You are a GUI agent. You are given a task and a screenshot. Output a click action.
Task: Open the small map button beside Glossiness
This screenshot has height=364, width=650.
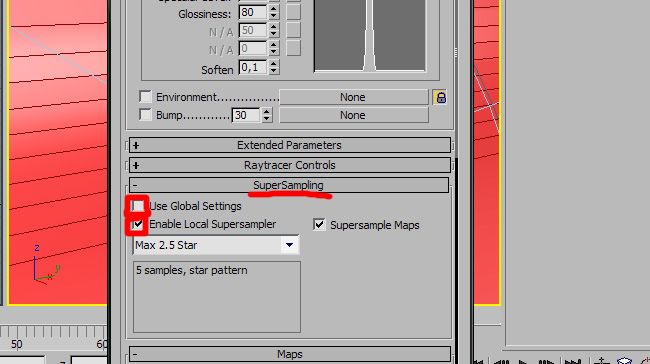tap(293, 12)
